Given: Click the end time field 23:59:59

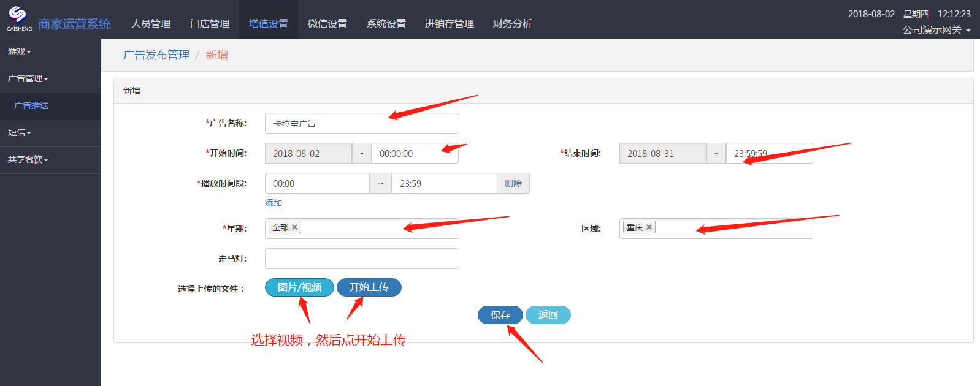Looking at the screenshot, I should coord(770,153).
